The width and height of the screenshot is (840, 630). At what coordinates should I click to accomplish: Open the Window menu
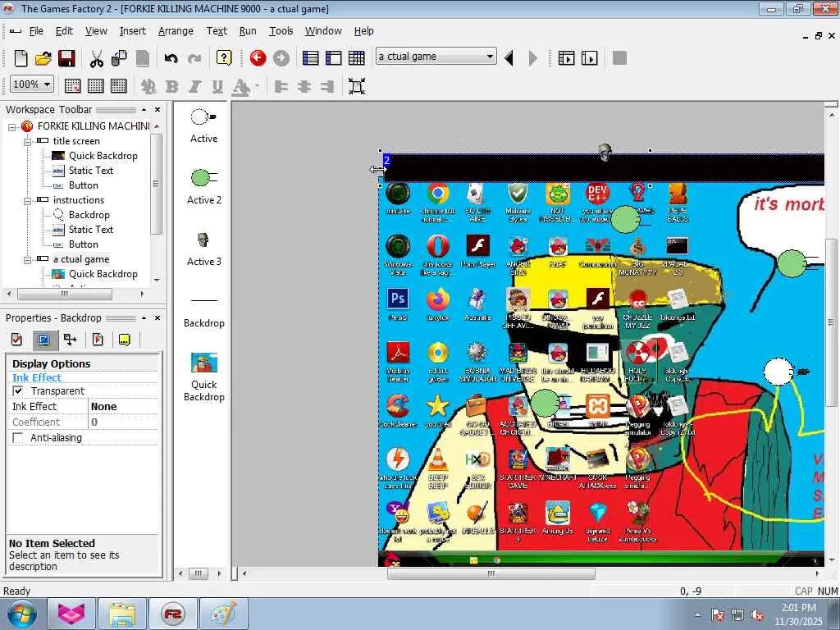point(323,31)
